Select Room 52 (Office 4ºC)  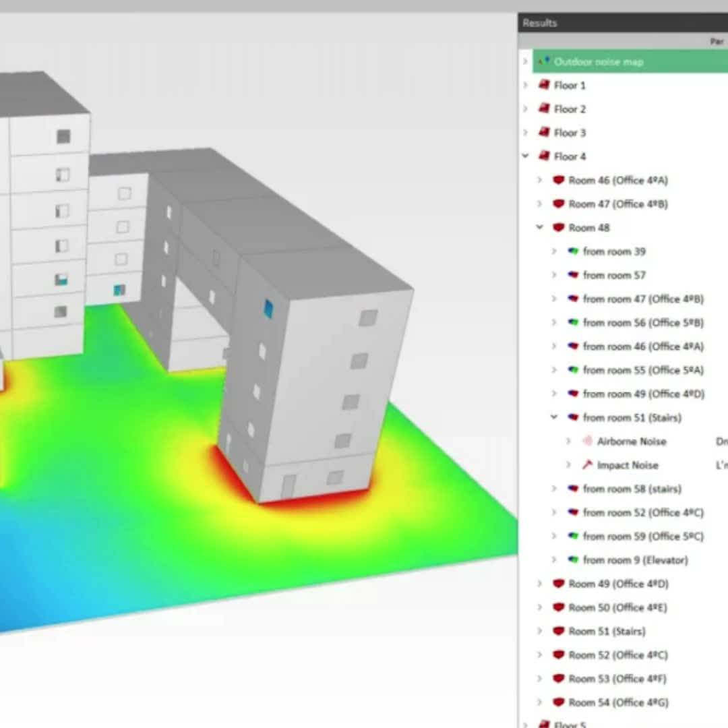point(618,655)
